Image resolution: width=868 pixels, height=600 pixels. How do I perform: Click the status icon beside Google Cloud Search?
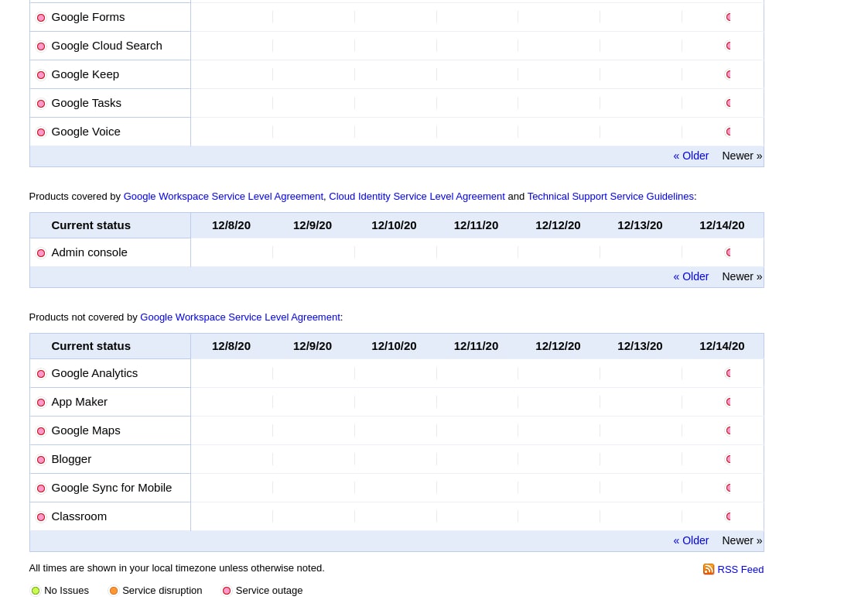coord(41,46)
